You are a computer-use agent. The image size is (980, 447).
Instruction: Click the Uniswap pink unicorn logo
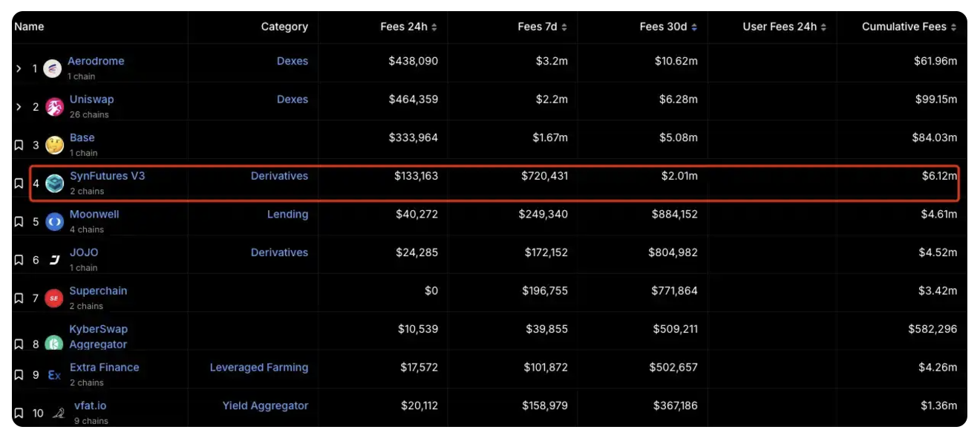(x=54, y=107)
